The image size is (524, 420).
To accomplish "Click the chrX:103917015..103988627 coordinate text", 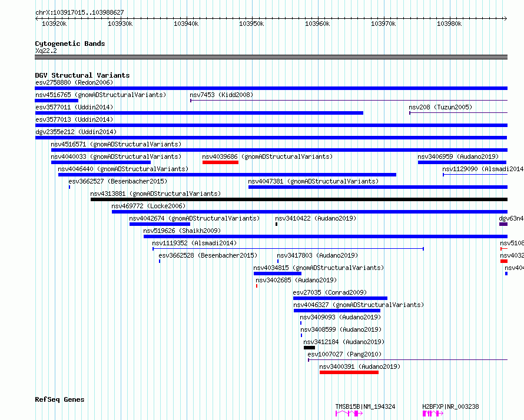I will [79, 13].
